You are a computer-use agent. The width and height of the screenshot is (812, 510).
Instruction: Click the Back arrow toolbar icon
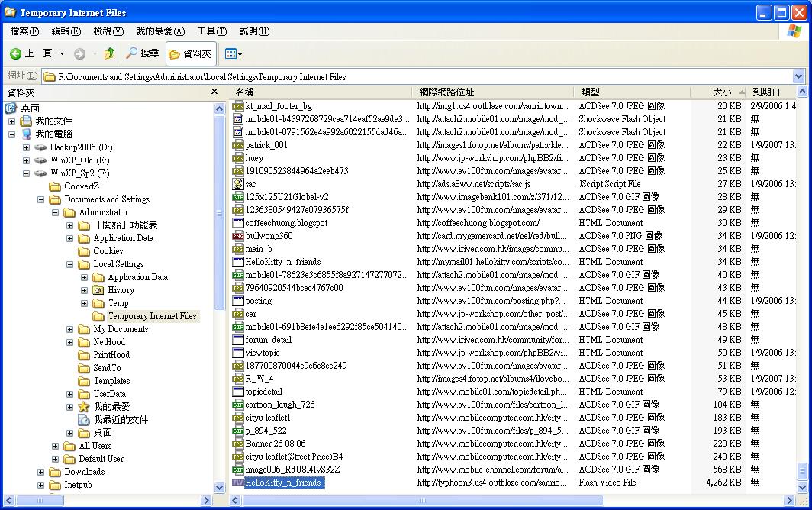point(16,53)
